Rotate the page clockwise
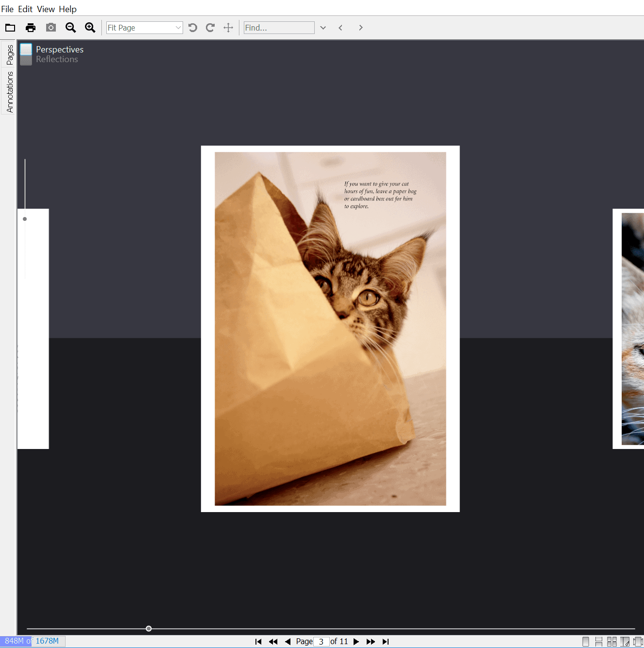The height and width of the screenshot is (648, 644). point(210,28)
